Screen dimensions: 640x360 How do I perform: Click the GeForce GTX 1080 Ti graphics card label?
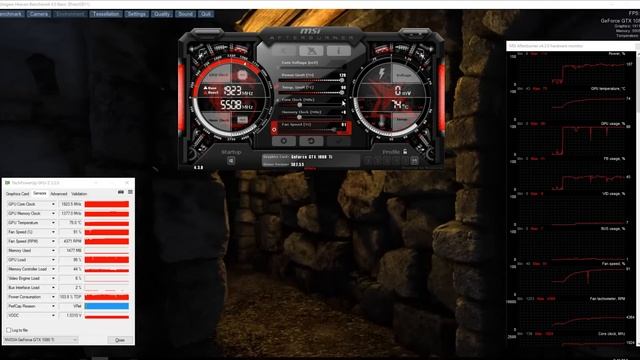tap(311, 157)
